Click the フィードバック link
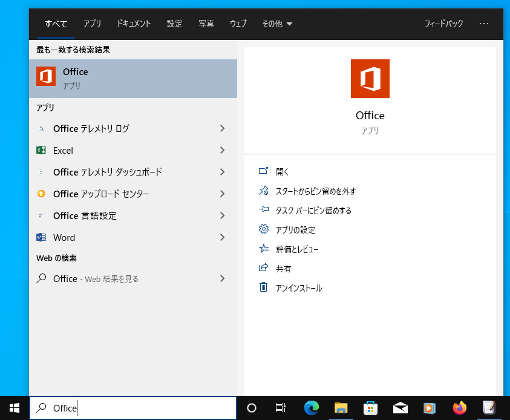 coord(443,24)
